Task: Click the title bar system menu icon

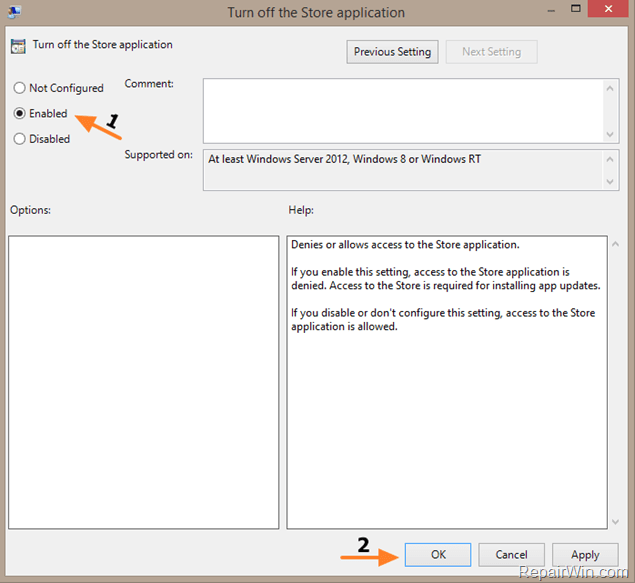Action: coord(15,12)
